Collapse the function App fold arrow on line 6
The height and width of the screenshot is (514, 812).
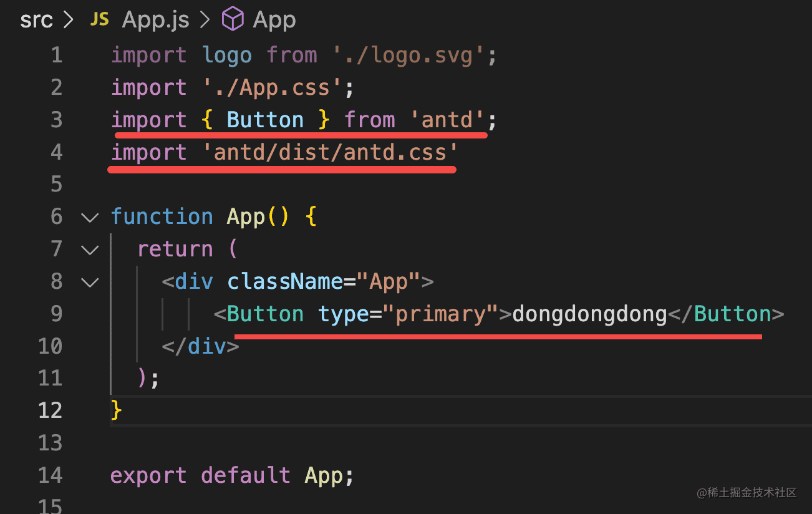(x=90, y=218)
